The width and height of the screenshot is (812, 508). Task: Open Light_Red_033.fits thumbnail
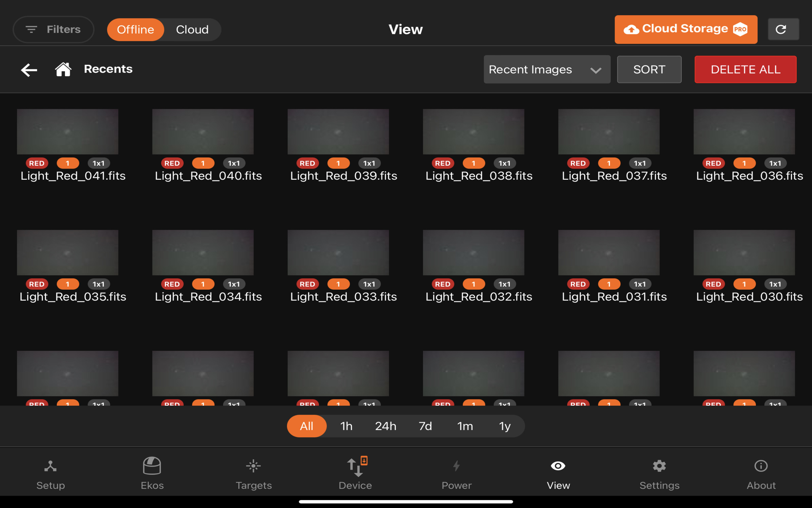pyautogui.click(x=338, y=253)
